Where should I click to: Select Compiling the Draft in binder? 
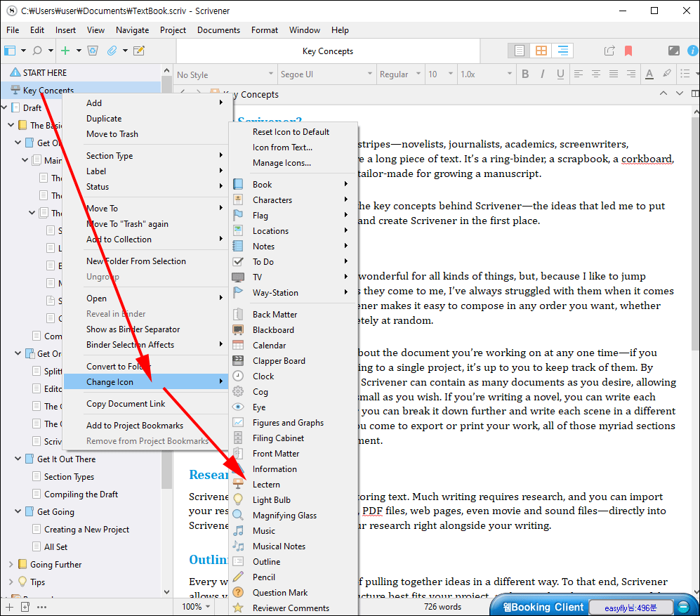pyautogui.click(x=81, y=494)
